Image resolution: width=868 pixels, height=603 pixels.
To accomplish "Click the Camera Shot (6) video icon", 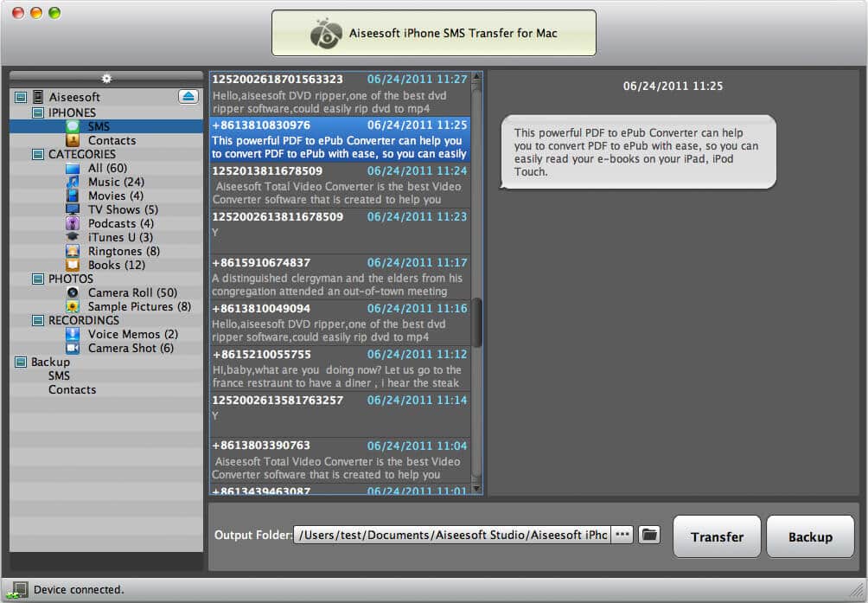I will [x=73, y=348].
